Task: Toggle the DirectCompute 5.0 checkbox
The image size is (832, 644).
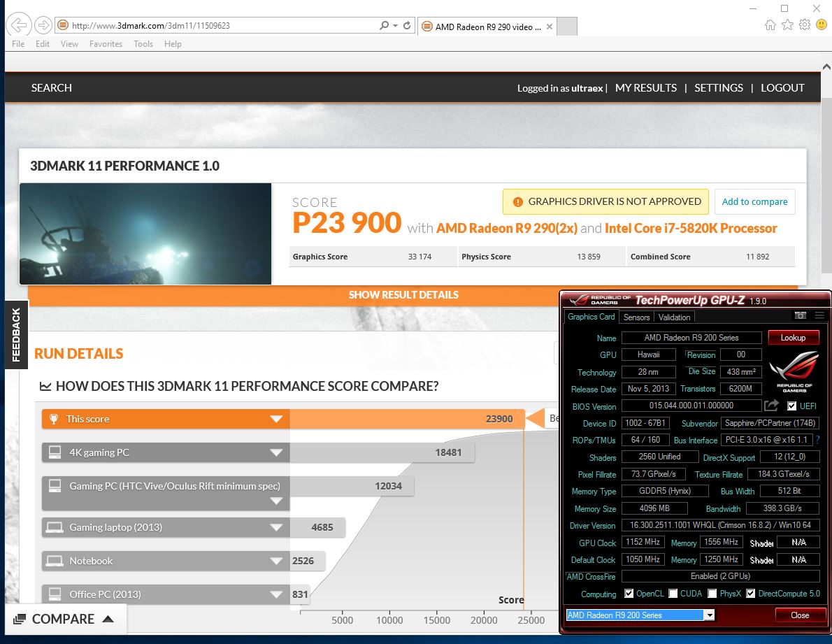Action: 750,594
